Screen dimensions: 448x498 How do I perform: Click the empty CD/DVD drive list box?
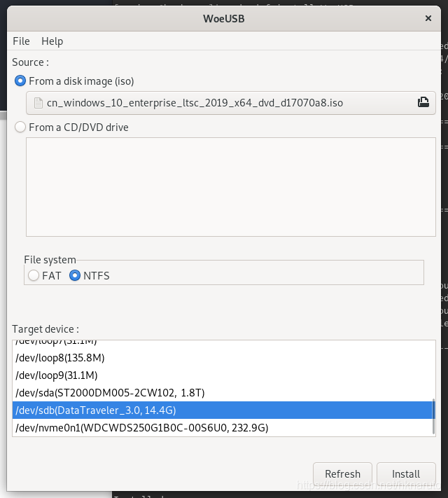(231, 187)
